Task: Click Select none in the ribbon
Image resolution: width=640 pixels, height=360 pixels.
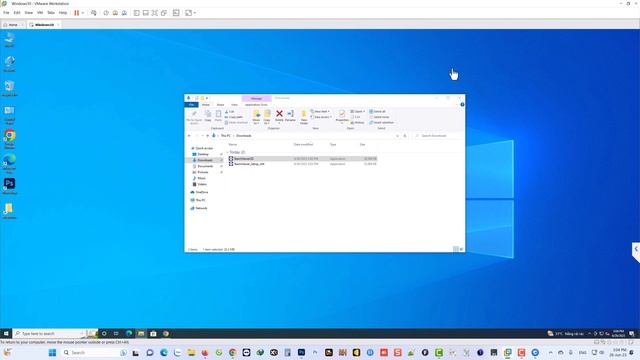Action: pos(379,117)
